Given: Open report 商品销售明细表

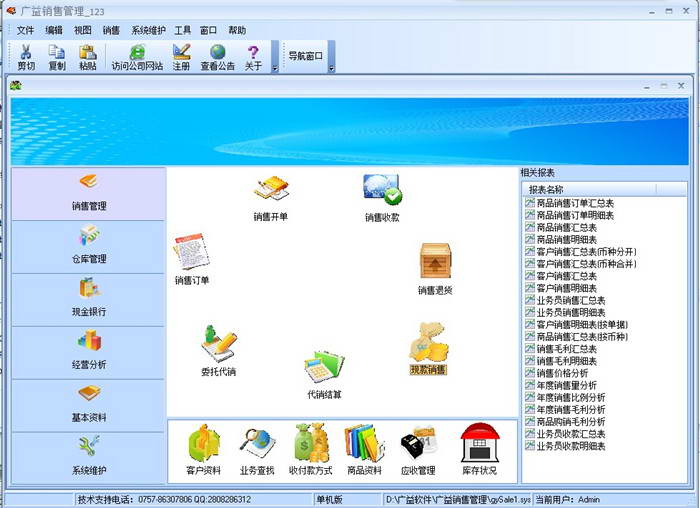Looking at the screenshot, I should click(566, 239).
